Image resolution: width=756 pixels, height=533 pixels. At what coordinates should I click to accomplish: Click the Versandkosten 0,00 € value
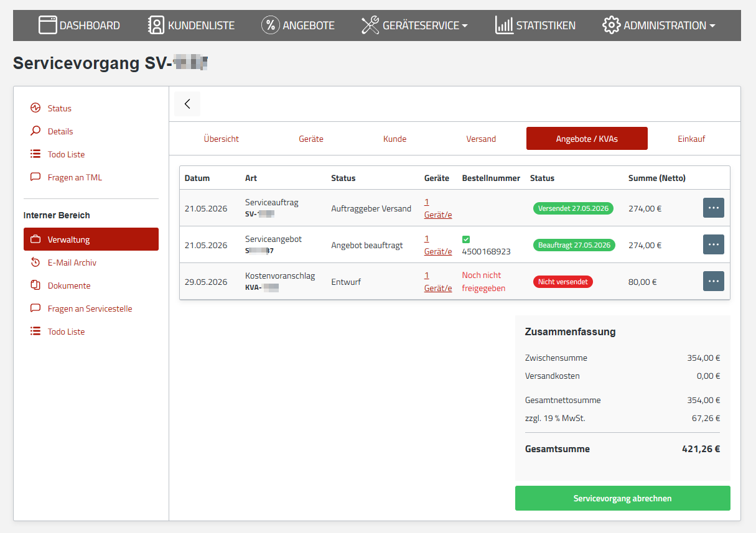709,376
